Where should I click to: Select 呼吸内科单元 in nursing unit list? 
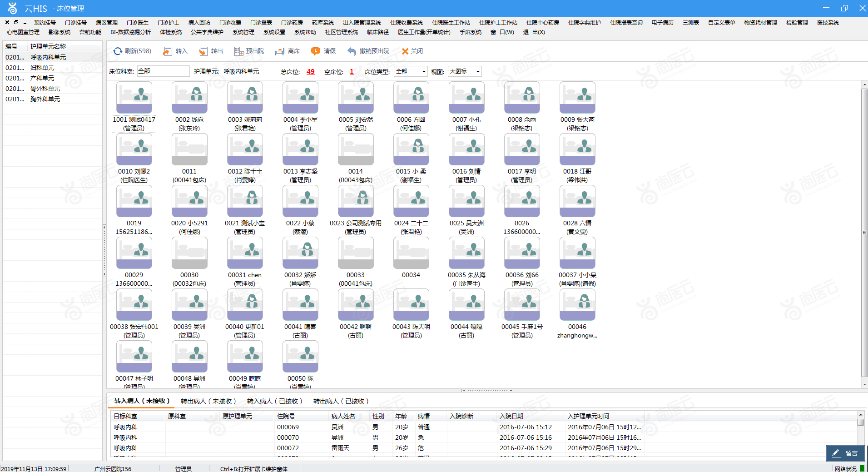(52, 57)
